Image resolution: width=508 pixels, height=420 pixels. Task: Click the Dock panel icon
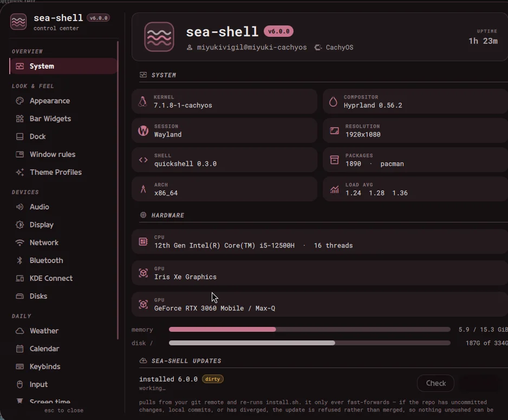click(19, 136)
